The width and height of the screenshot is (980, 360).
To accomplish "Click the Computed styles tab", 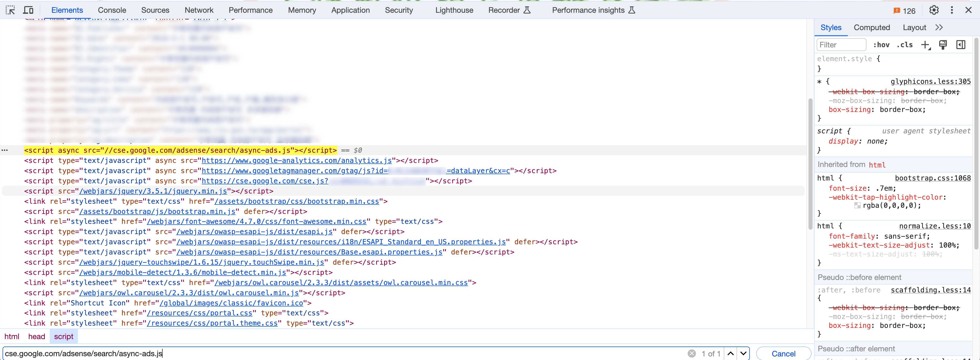I will tap(873, 28).
